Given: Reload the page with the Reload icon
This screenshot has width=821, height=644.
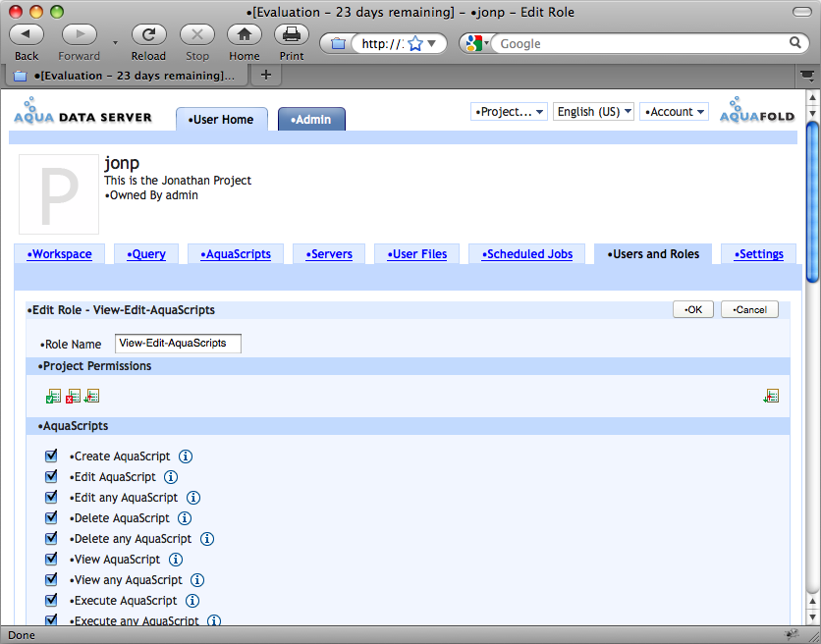Looking at the screenshot, I should [148, 35].
